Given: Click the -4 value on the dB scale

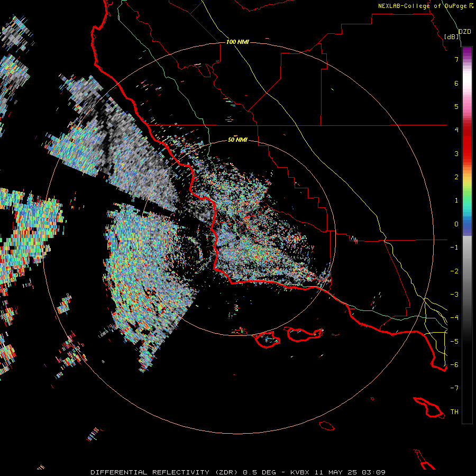Looking at the screenshot, I should tap(454, 318).
